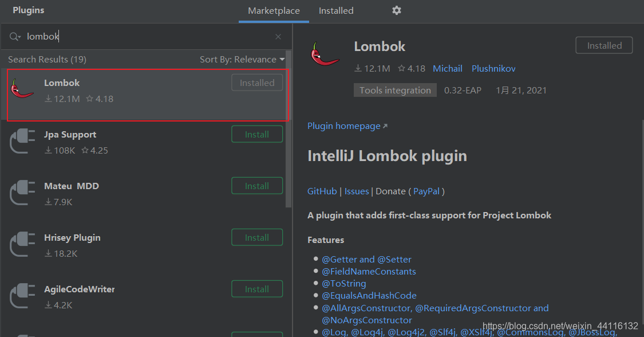This screenshot has height=337, width=644.
Task: Install the Mateu MDD plugin
Action: [x=257, y=186]
